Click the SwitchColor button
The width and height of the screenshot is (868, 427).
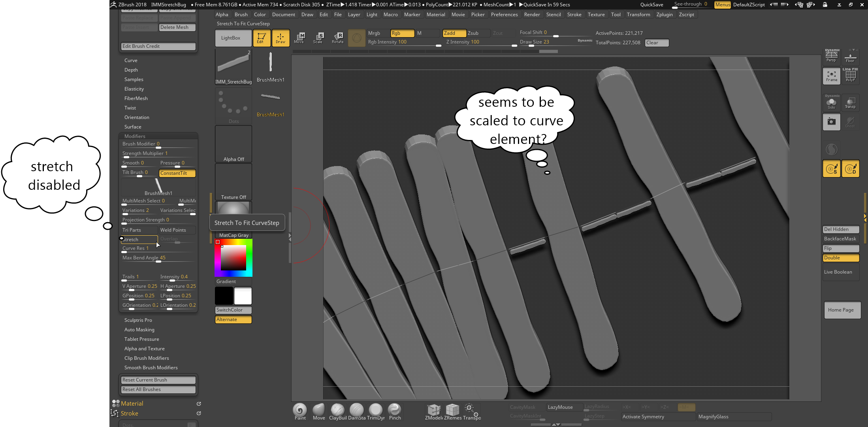[x=233, y=310]
